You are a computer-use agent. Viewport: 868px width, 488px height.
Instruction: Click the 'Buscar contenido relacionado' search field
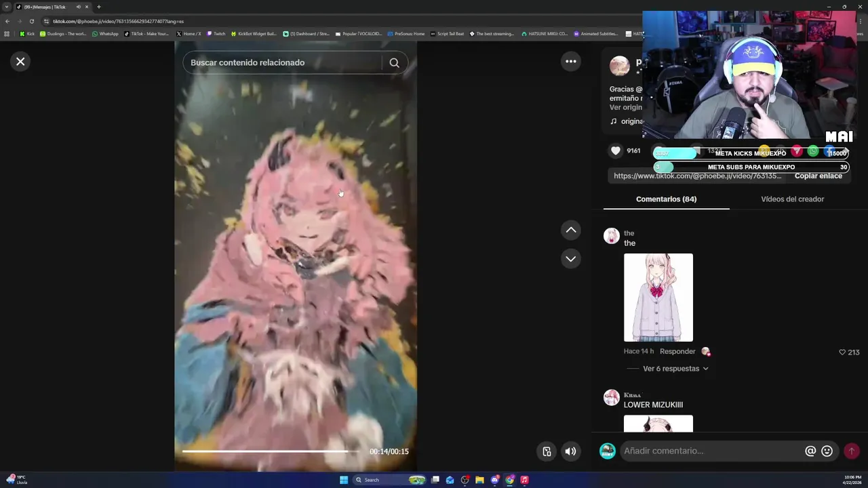281,62
